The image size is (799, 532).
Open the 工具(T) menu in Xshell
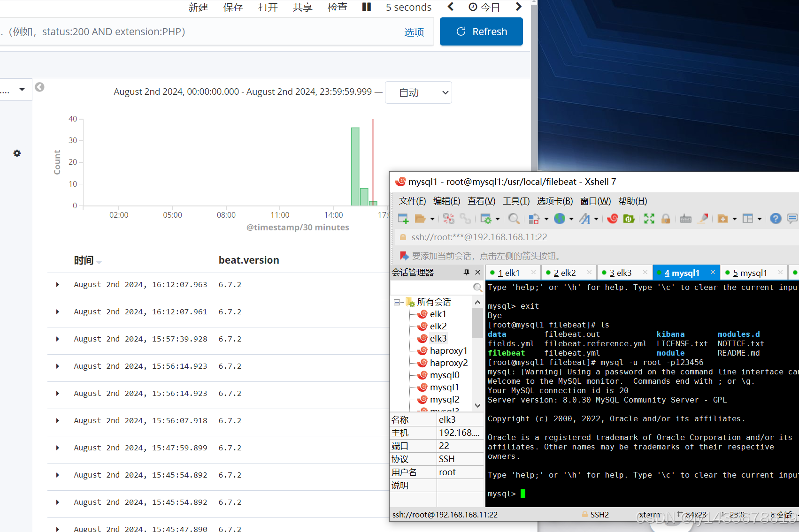coord(516,201)
